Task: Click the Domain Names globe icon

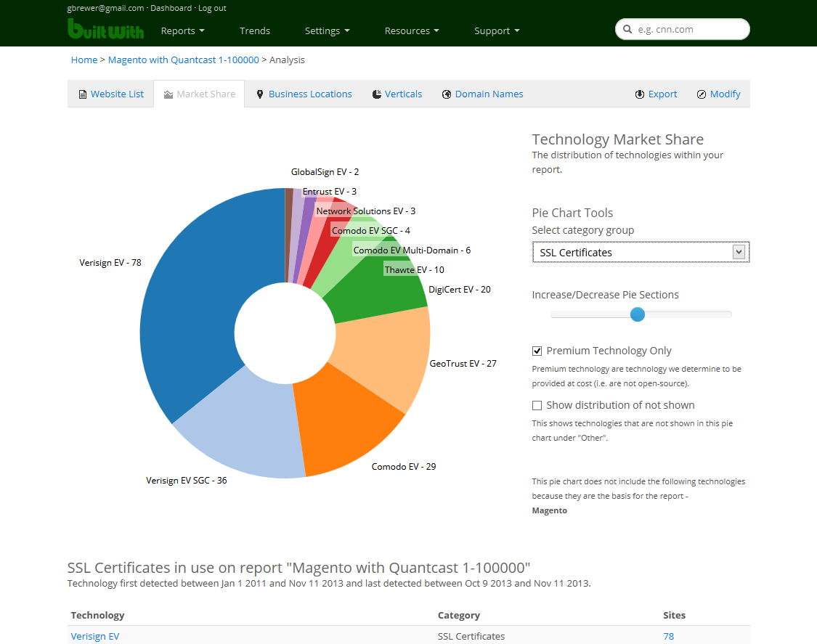Action: click(447, 94)
